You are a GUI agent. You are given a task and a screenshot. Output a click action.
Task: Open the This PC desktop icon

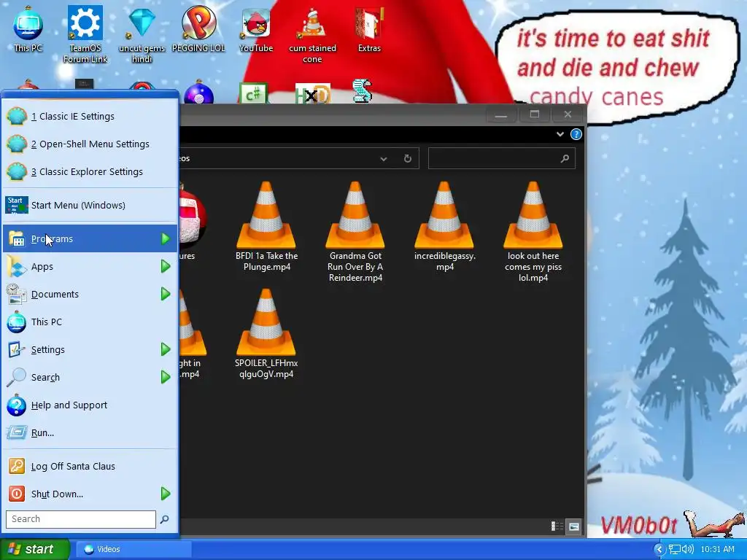(x=28, y=29)
